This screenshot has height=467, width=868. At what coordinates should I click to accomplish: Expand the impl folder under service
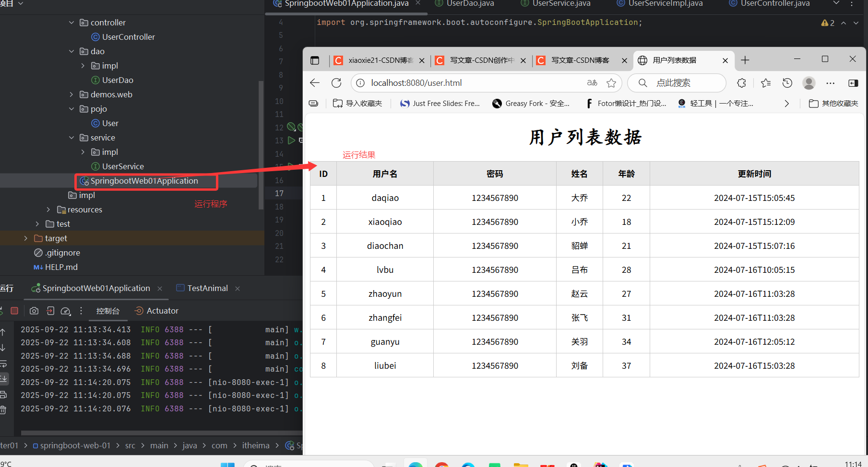point(83,152)
